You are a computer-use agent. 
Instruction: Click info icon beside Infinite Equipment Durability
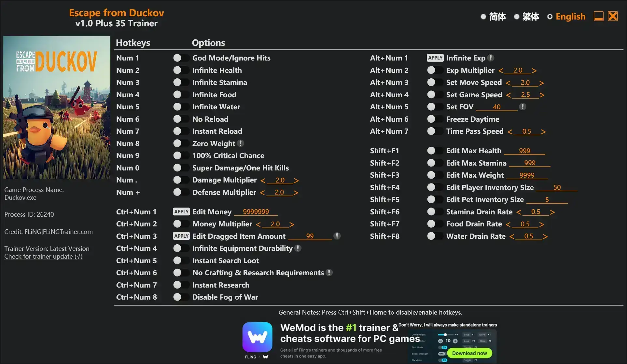pyautogui.click(x=298, y=248)
